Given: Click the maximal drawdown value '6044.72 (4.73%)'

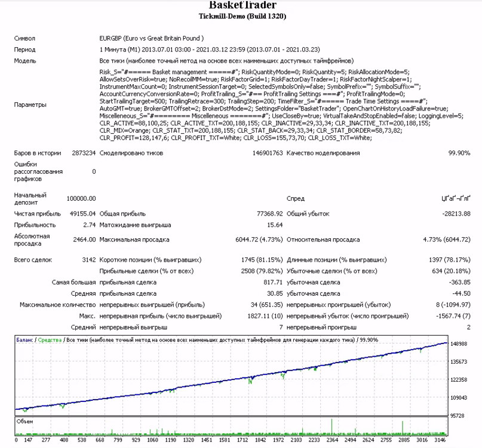Looking at the screenshot, I should 259,240.
